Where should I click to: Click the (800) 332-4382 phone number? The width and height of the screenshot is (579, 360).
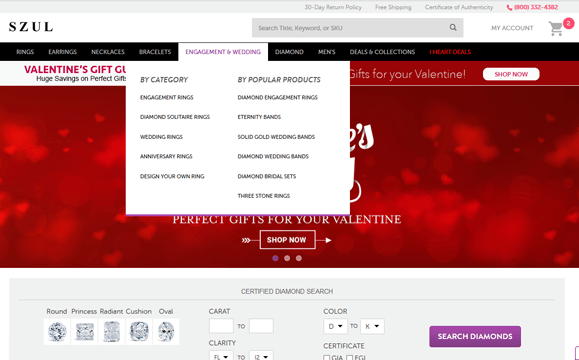[536, 7]
